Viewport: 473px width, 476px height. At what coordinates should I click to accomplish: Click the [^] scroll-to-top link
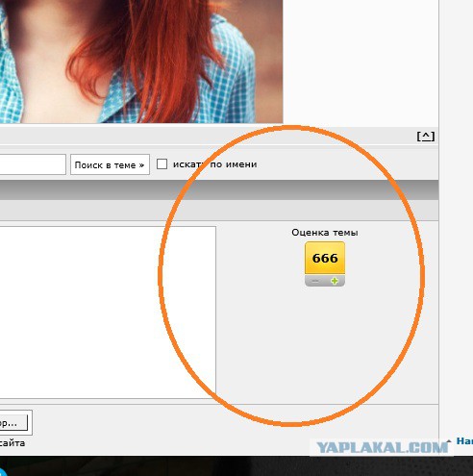426,137
